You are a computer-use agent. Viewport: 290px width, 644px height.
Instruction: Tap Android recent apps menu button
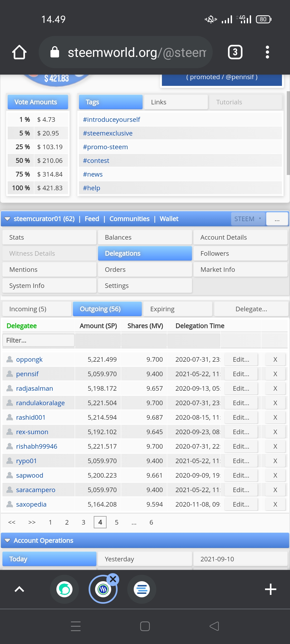(76, 626)
